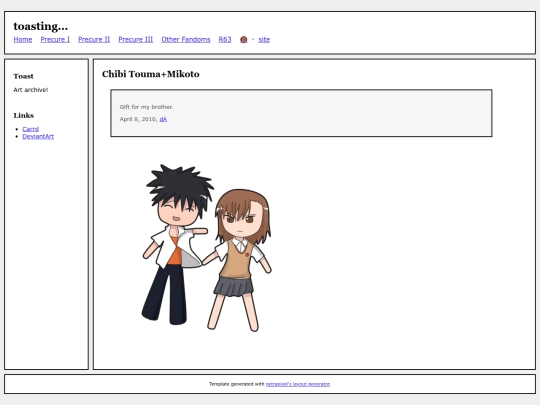Image resolution: width=540 pixels, height=405 pixels.
Task: Open the Precure II page
Action: pos(94,40)
